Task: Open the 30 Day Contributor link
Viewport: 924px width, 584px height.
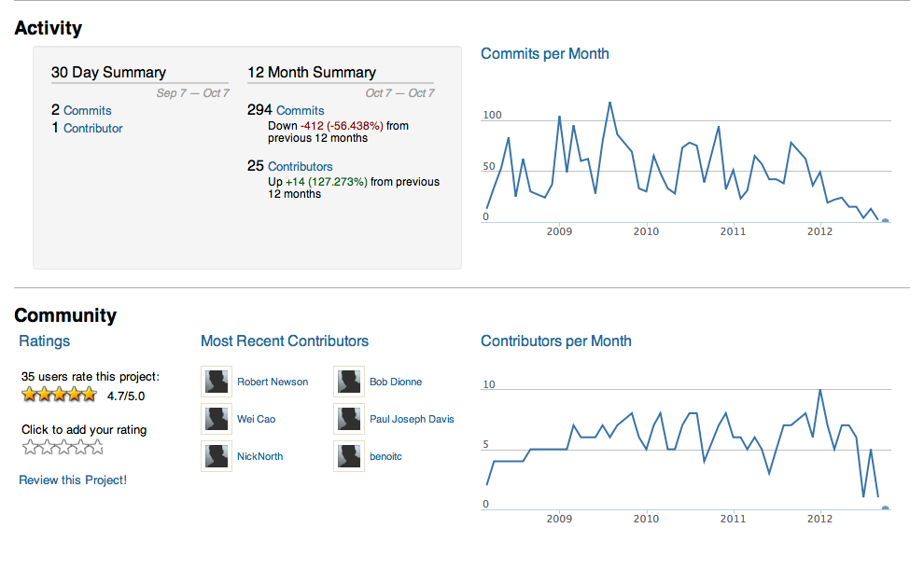Action: 92,129
